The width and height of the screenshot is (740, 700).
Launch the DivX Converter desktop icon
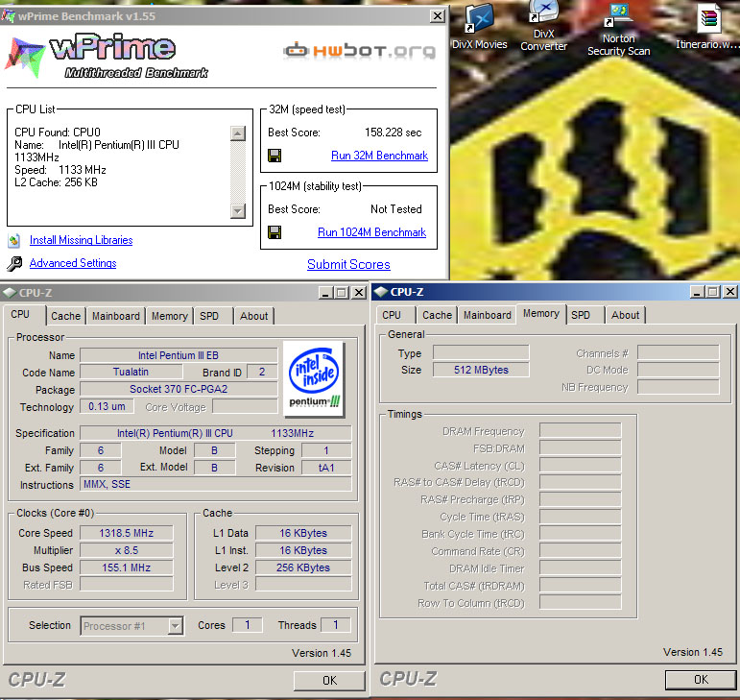[543, 25]
